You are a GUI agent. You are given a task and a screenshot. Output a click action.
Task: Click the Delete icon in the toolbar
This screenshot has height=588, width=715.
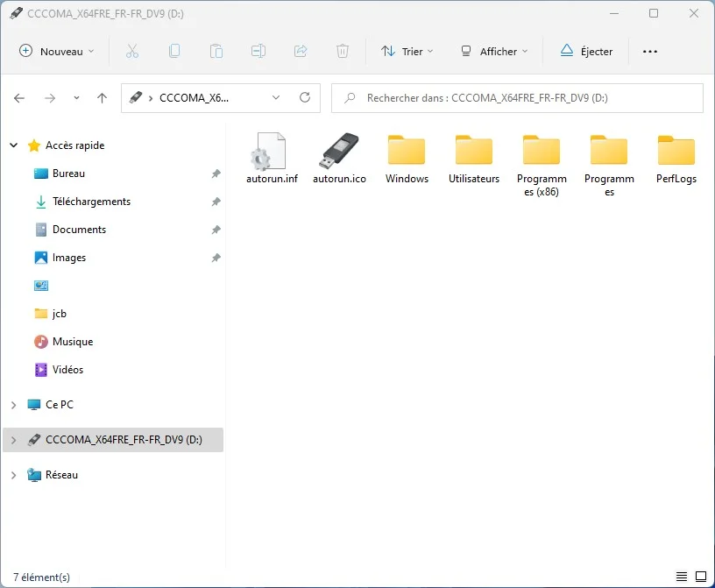[x=343, y=51]
